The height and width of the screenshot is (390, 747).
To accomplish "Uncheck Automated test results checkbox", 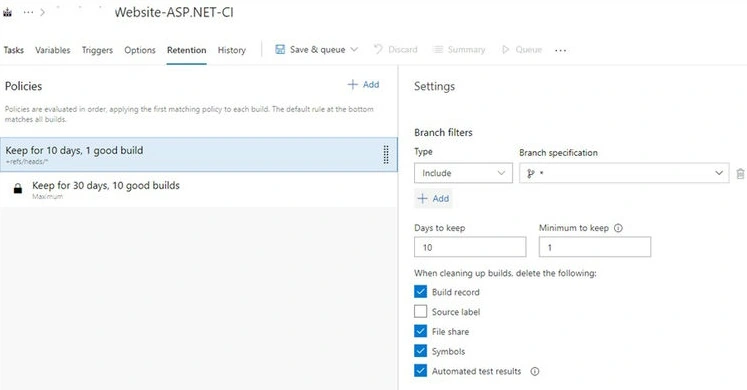I will tap(420, 370).
